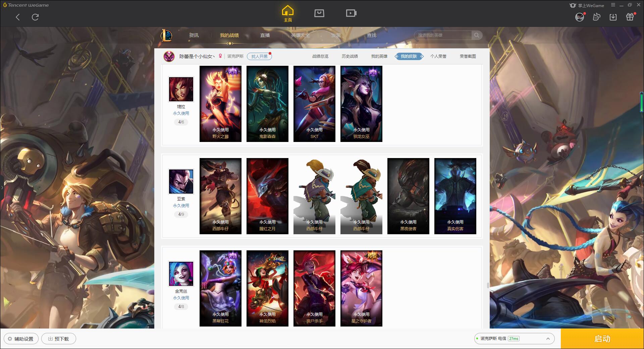
Task: Click the 27ms ping indicator
Action: (514, 339)
